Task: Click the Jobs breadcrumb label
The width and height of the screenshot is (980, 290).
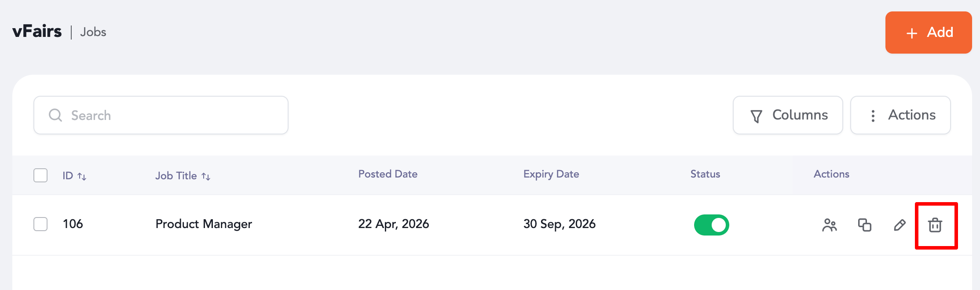Action: point(93,32)
